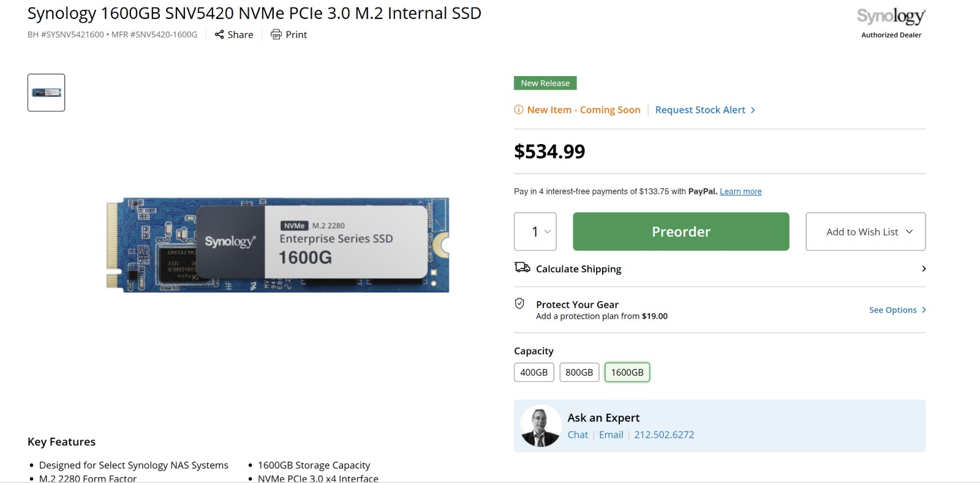Click the Print printer icon
The width and height of the screenshot is (980, 483).
pyautogui.click(x=276, y=34)
